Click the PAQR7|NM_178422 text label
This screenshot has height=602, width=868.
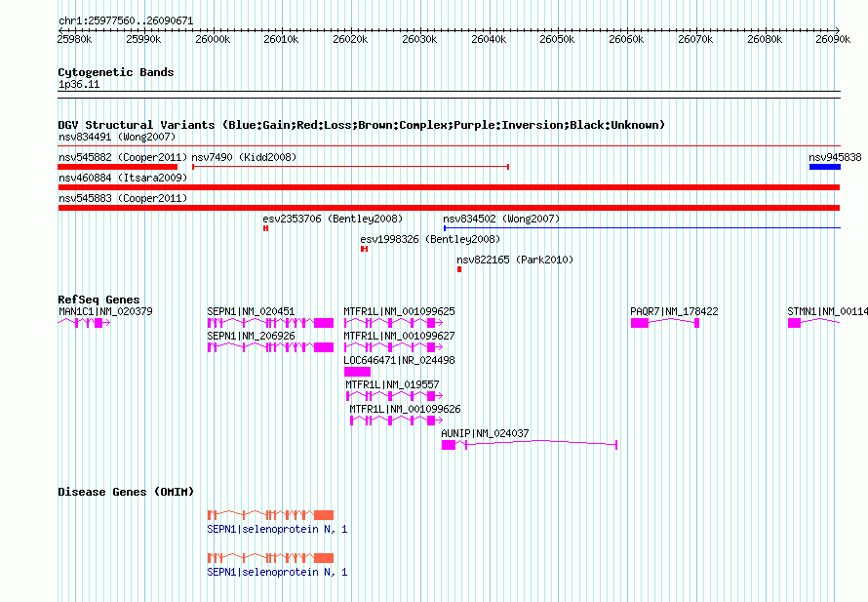[x=674, y=312]
